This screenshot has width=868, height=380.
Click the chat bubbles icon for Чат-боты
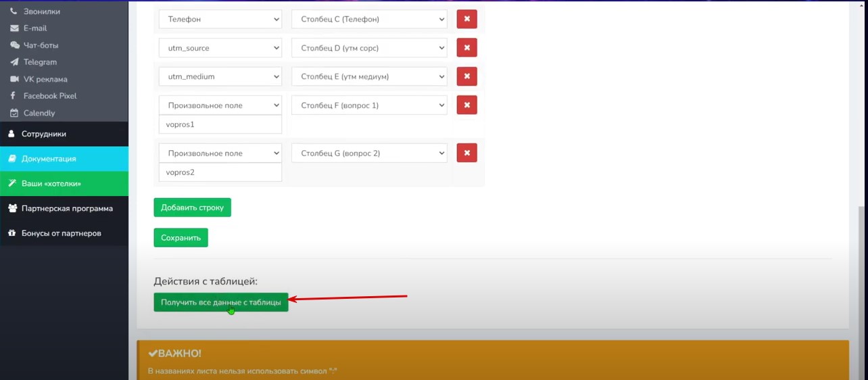point(14,45)
